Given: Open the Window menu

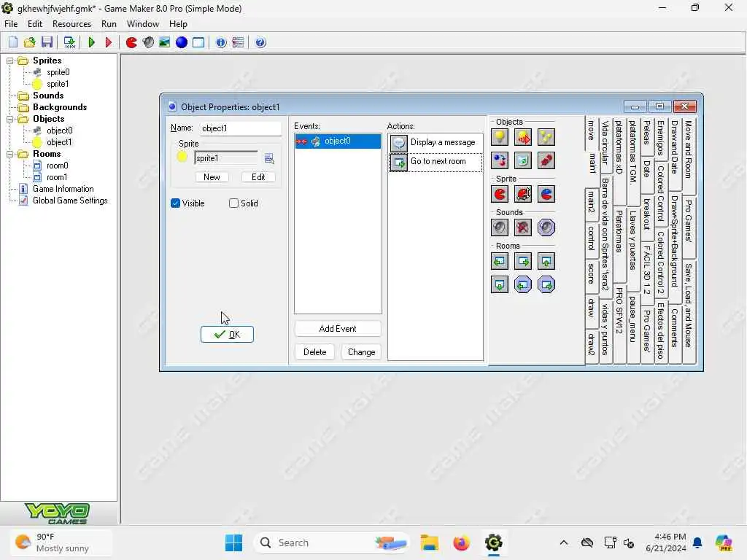Looking at the screenshot, I should click(x=142, y=24).
